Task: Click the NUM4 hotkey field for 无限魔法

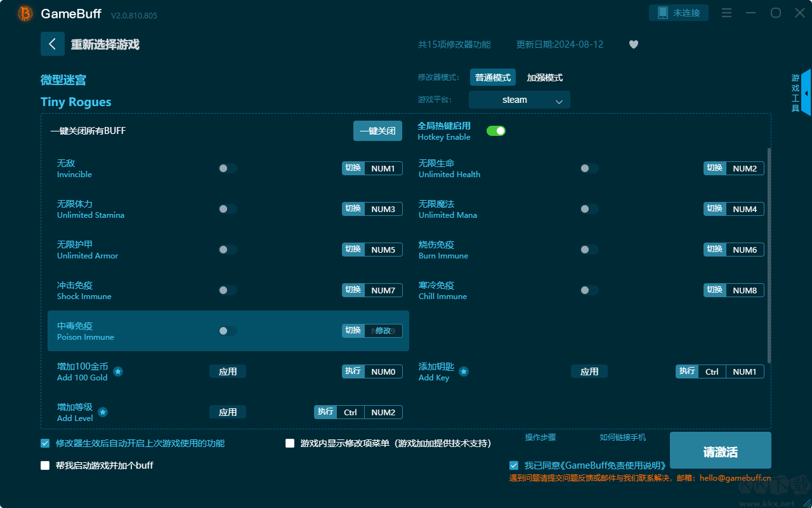Action: click(x=745, y=209)
